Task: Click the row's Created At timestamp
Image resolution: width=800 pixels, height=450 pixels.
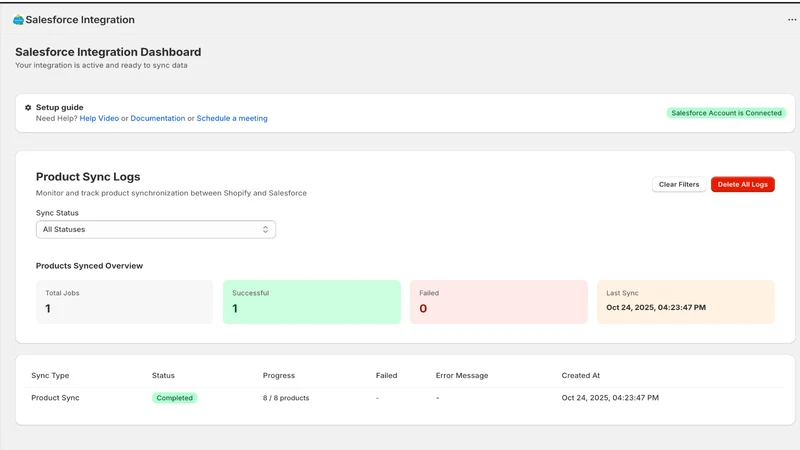Action: pyautogui.click(x=610, y=398)
